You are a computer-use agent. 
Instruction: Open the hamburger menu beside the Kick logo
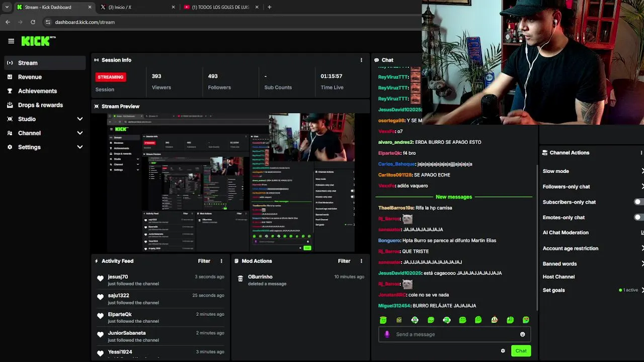(x=11, y=41)
